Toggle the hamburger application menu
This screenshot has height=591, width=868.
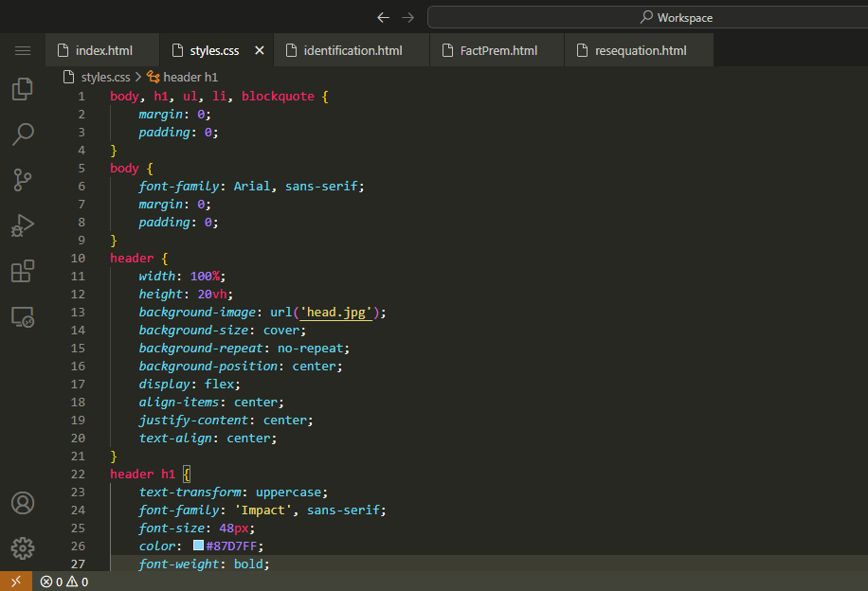(23, 50)
